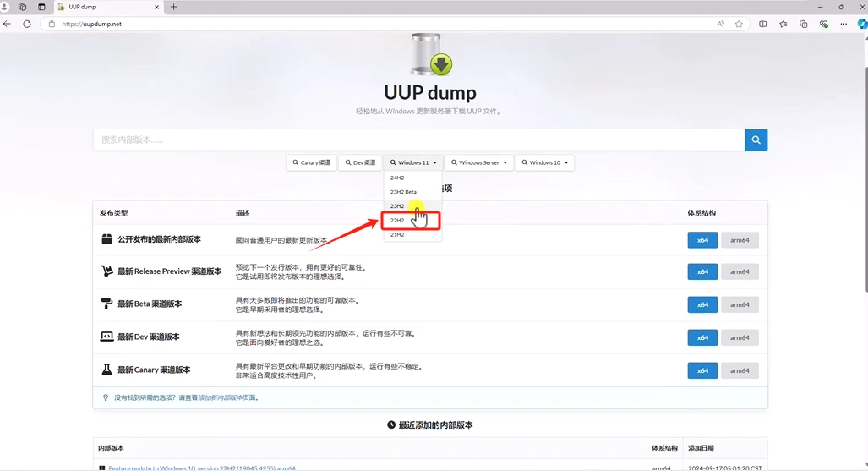The height and width of the screenshot is (471, 868).
Task: Click x64 for Dev channel build
Action: click(702, 337)
